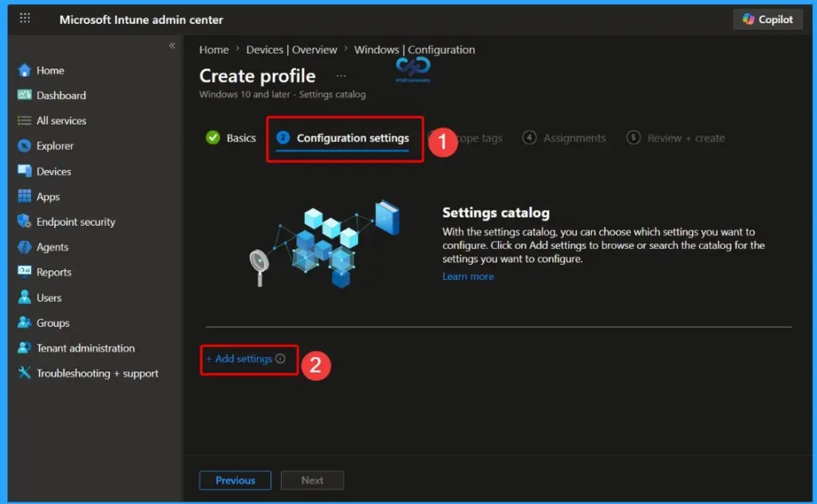Open the ellipsis menu beside Create profile

341,76
